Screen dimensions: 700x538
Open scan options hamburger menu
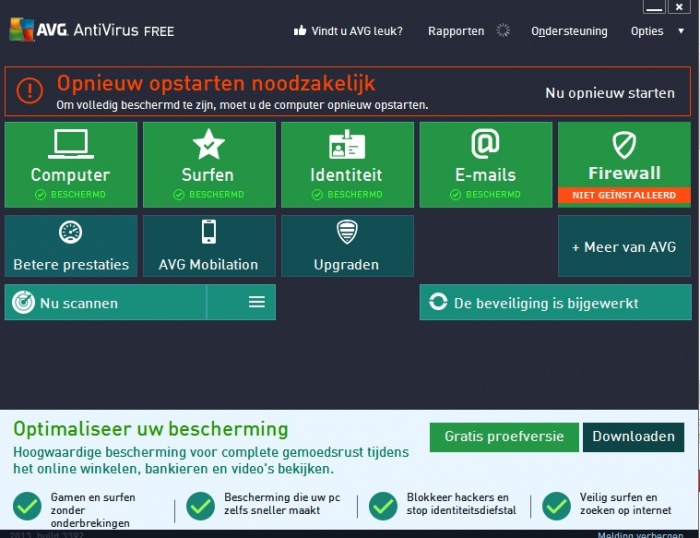(x=257, y=302)
